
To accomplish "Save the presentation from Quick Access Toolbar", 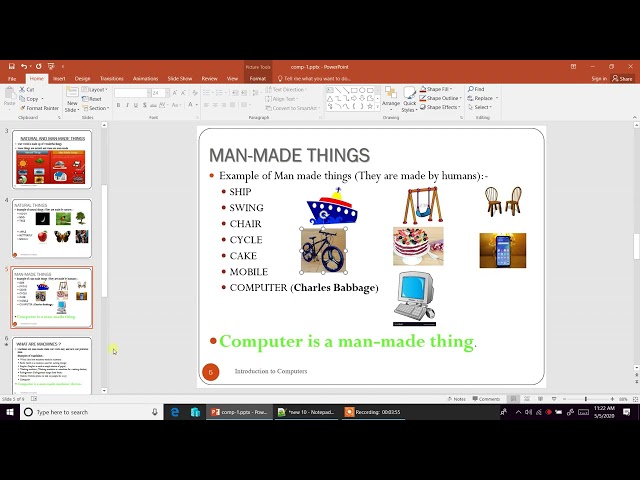I will point(12,66).
